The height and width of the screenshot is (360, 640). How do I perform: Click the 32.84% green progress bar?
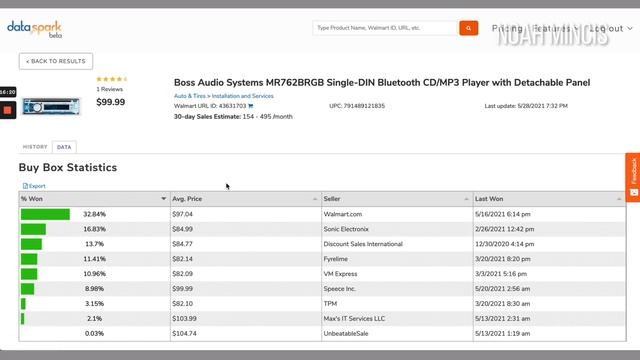point(45,214)
